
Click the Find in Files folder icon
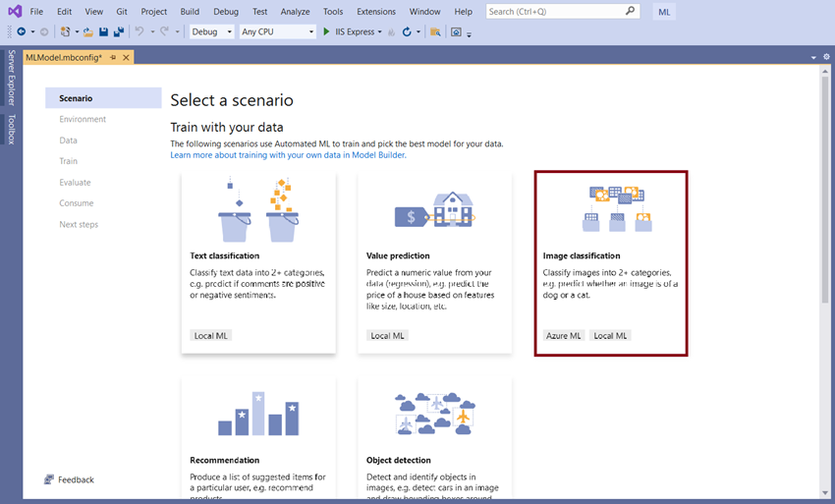[435, 32]
